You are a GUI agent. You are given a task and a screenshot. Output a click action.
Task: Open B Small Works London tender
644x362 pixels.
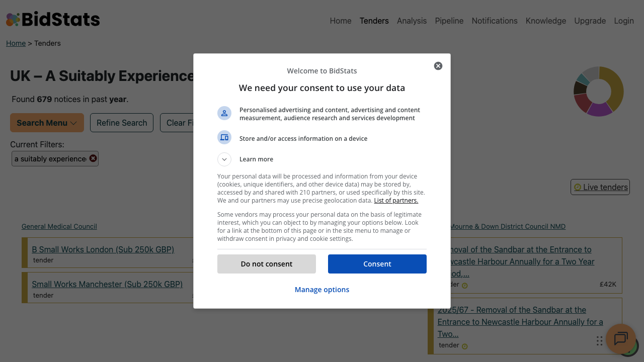click(x=103, y=249)
